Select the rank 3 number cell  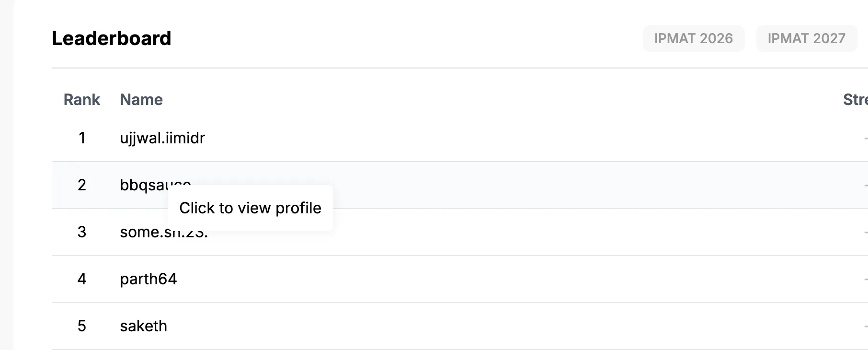coord(82,232)
